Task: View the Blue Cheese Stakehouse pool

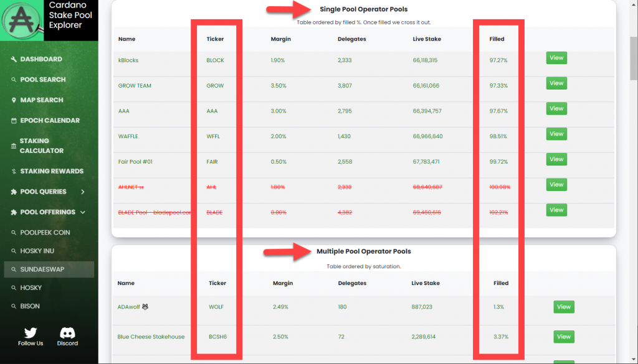Action: (563, 337)
